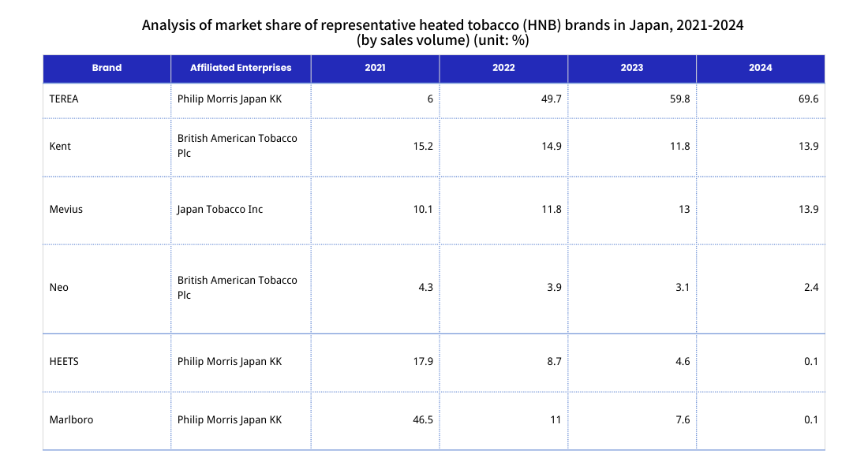The height and width of the screenshot is (473, 868).
Task: Select the HEETS brand cell
Action: 64,361
